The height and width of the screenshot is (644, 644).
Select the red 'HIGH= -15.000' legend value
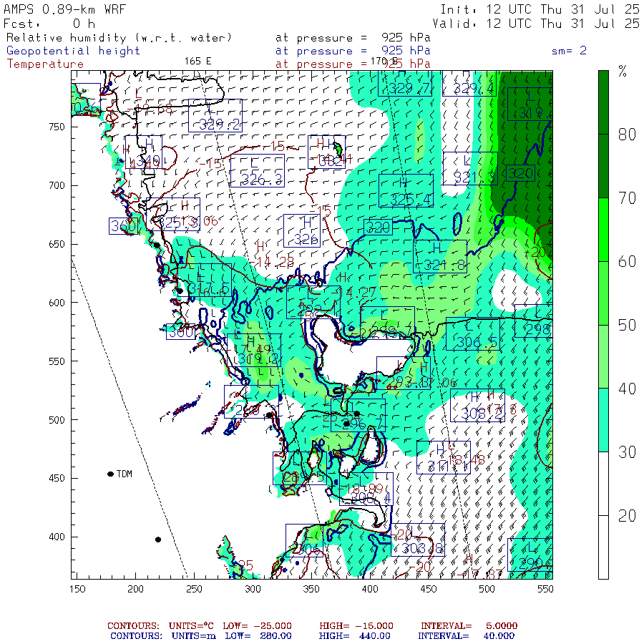[356, 626]
